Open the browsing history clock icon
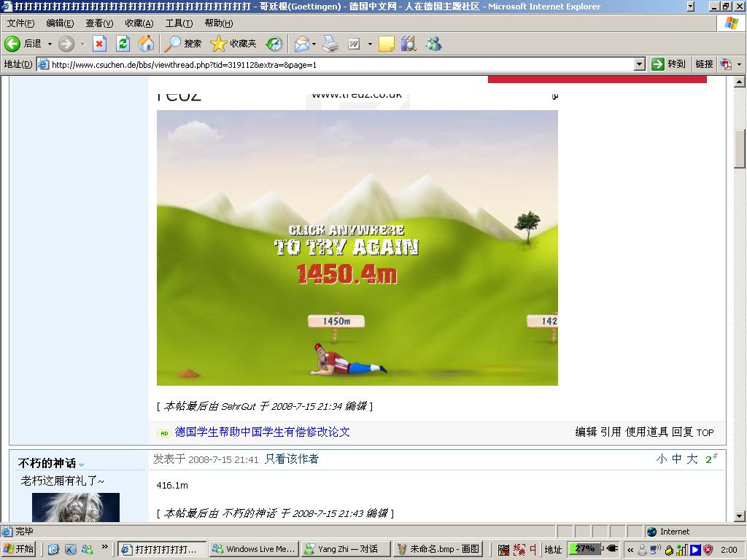Viewport: 747px width, 560px height. [x=274, y=44]
